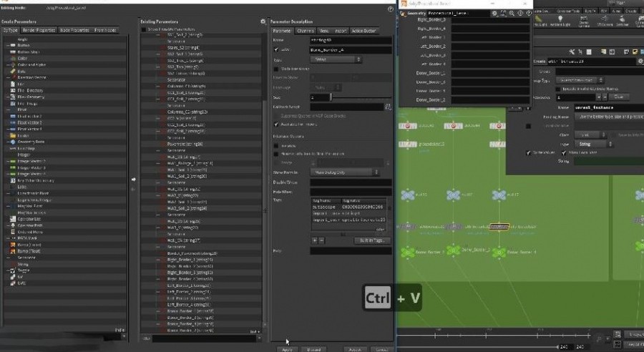
Task: Toggle the Encode Invalid Attribute Names checkbox
Action: [557, 89]
